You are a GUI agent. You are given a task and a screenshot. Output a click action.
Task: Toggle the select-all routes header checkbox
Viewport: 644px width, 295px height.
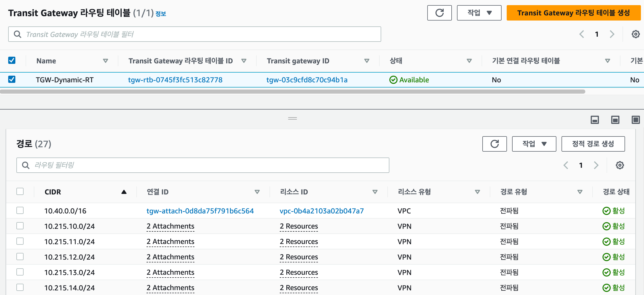pos(20,191)
